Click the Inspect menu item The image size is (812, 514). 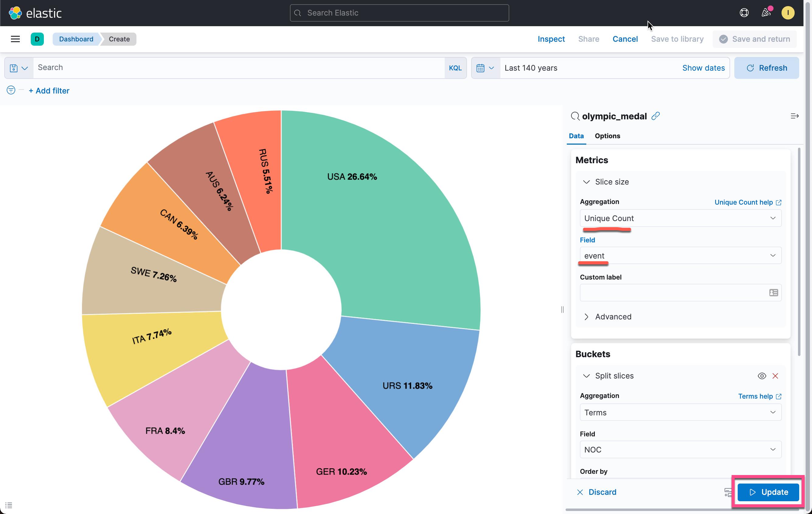click(551, 39)
